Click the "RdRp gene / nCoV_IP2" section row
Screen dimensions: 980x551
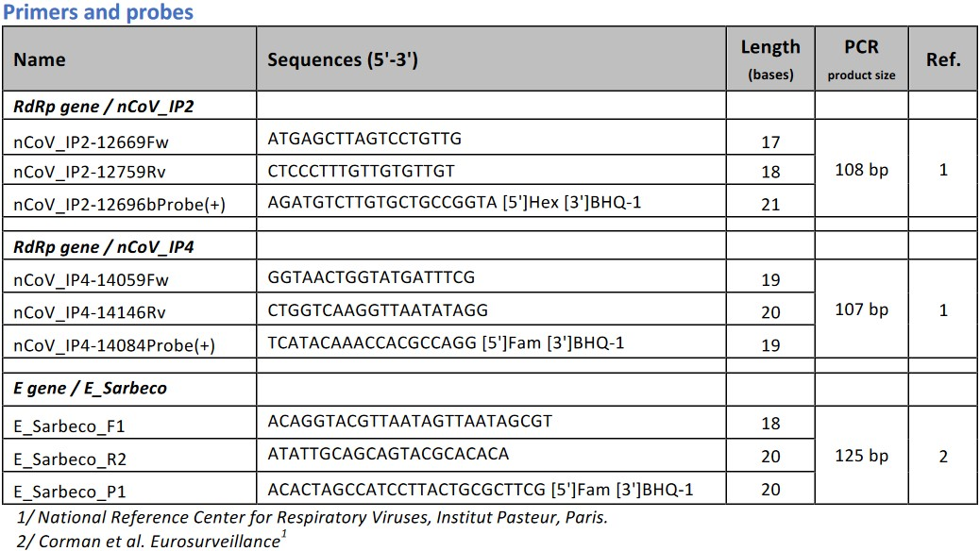coord(104,106)
